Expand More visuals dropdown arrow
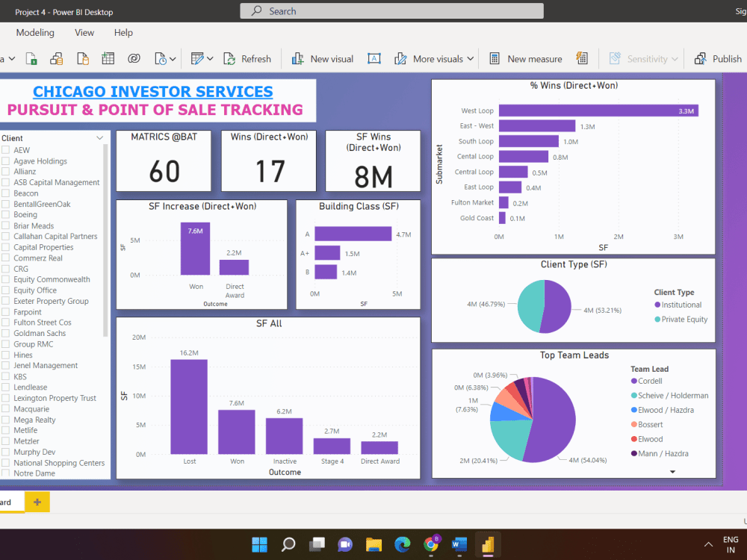Viewport: 747px width, 560px height. pyautogui.click(x=470, y=59)
